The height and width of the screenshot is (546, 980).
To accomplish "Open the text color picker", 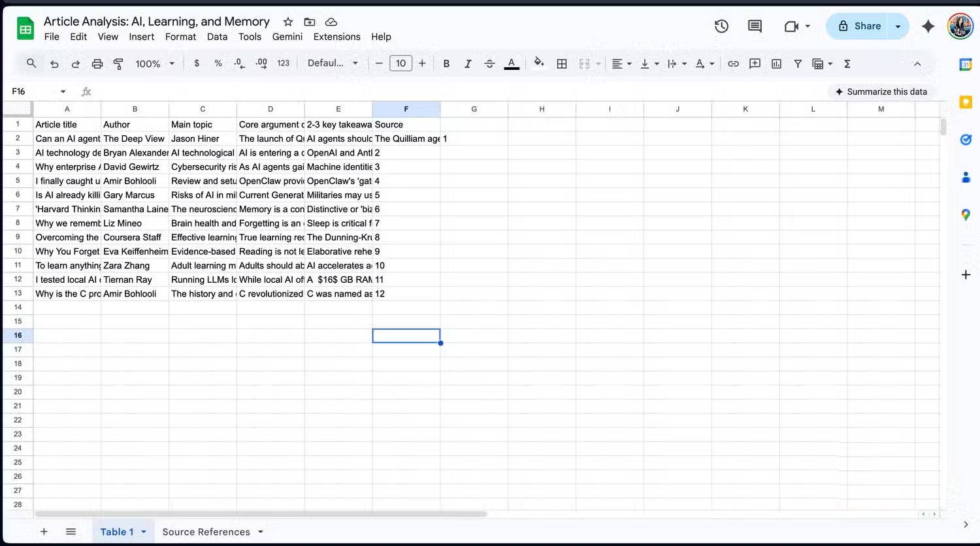I will coord(512,63).
